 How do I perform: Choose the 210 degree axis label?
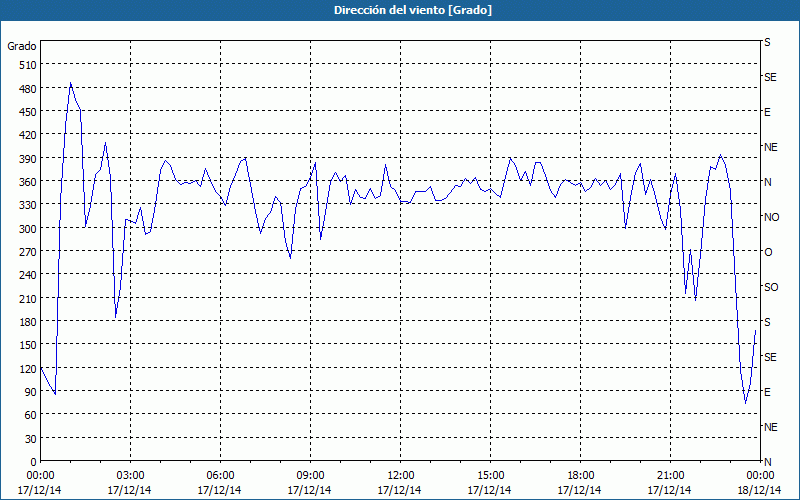pyautogui.click(x=29, y=298)
